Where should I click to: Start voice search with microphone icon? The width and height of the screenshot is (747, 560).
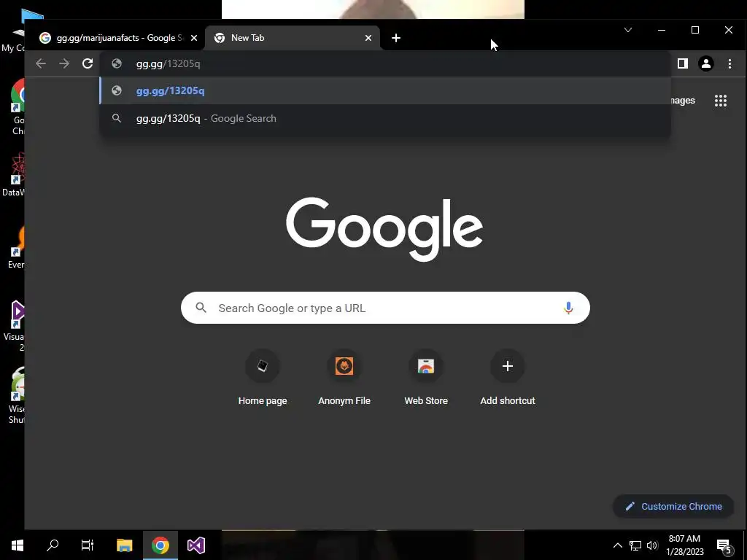pos(568,308)
